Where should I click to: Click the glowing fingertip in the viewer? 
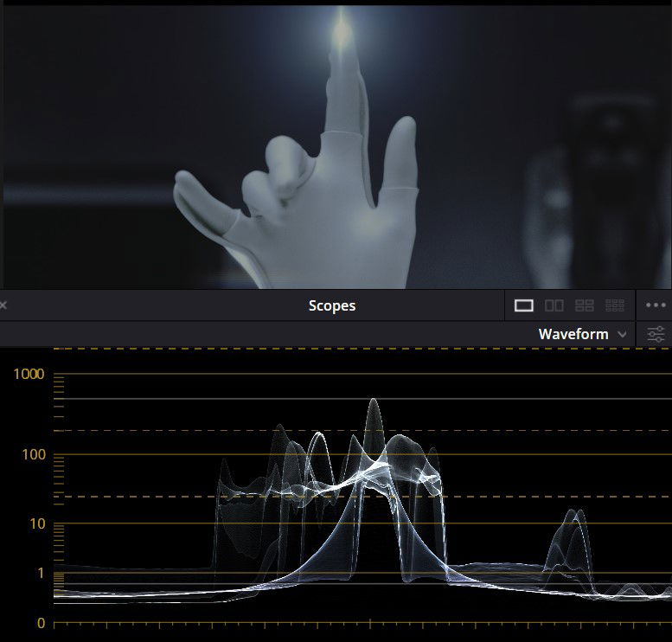click(342, 33)
